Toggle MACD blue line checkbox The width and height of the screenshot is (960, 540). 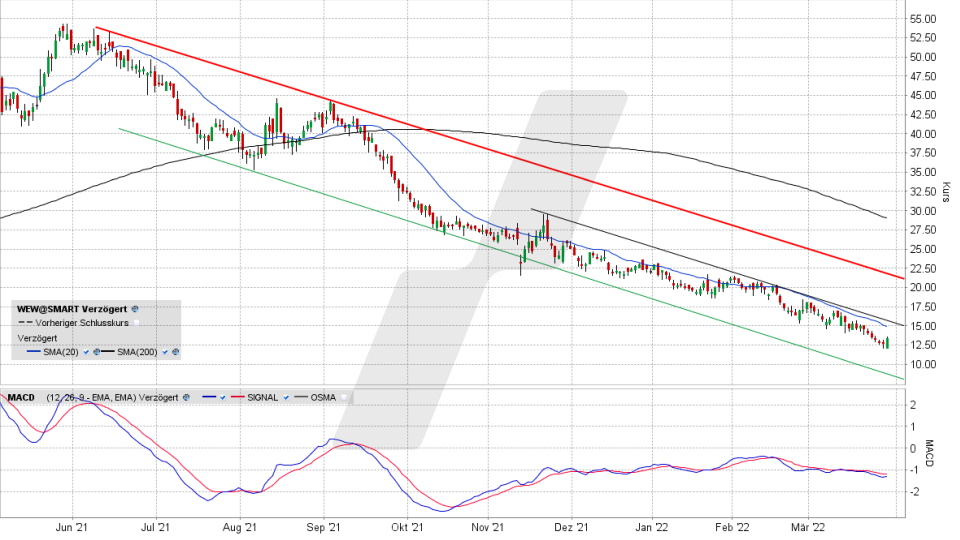coord(222,397)
